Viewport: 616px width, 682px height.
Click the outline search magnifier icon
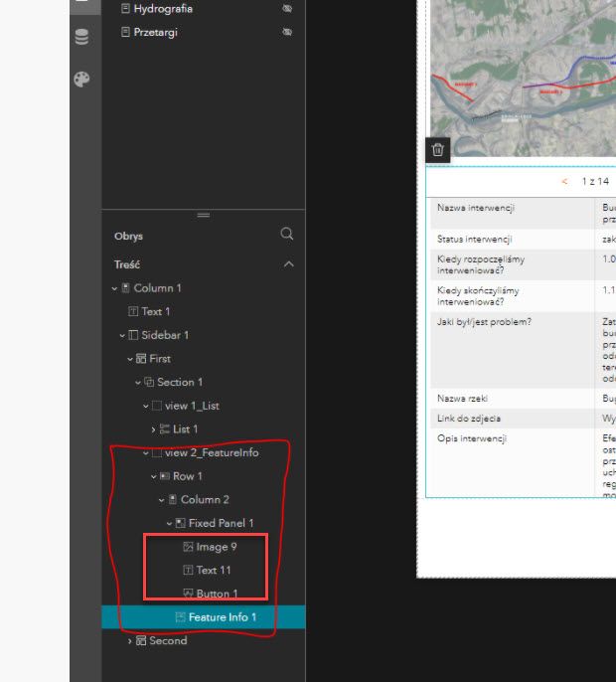pos(287,234)
